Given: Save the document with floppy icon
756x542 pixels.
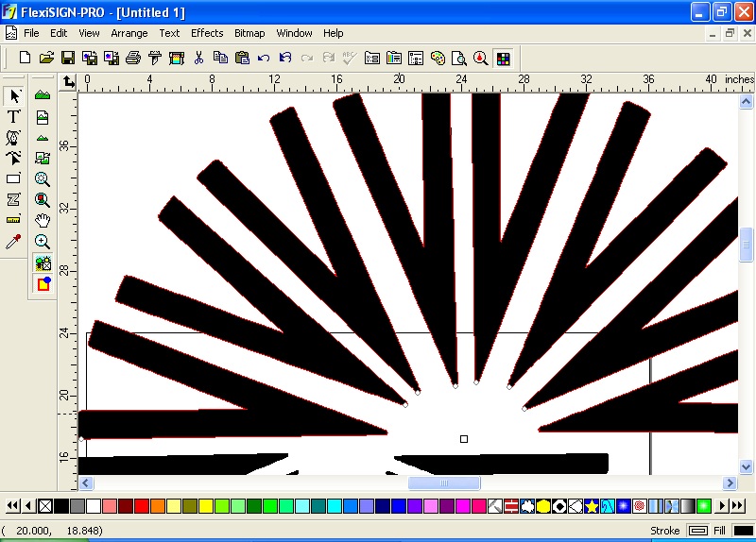Looking at the screenshot, I should point(68,59).
